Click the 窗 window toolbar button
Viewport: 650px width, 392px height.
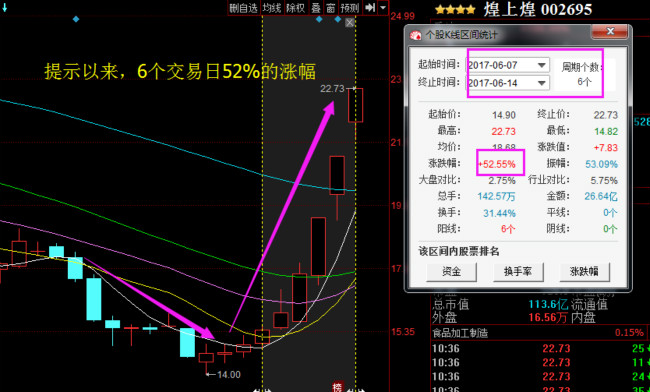tap(330, 7)
